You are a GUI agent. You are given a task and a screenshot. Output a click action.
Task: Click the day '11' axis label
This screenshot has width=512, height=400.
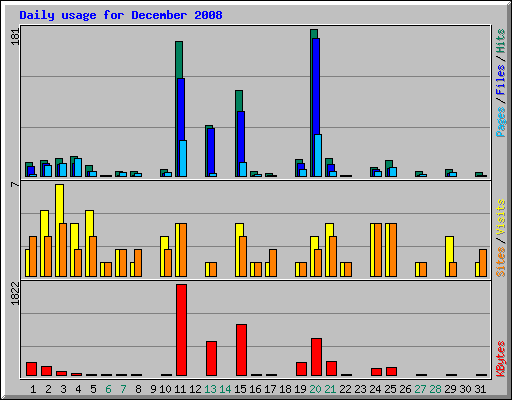coord(180,389)
